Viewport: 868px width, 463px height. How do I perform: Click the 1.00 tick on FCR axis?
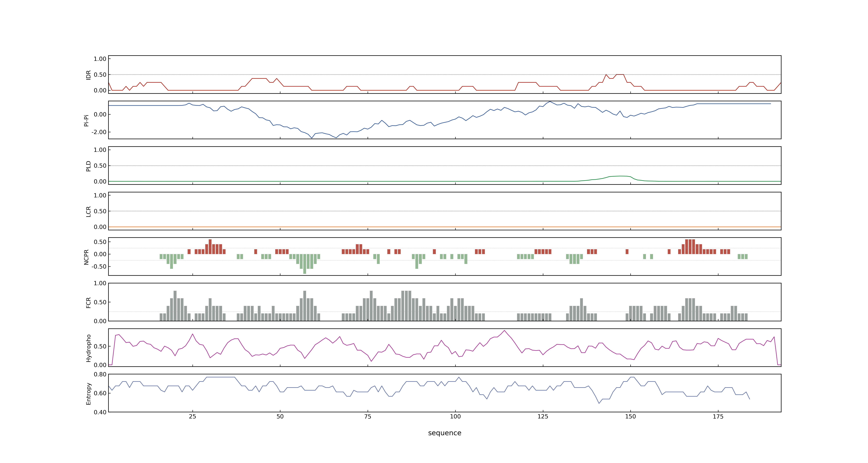pos(100,283)
